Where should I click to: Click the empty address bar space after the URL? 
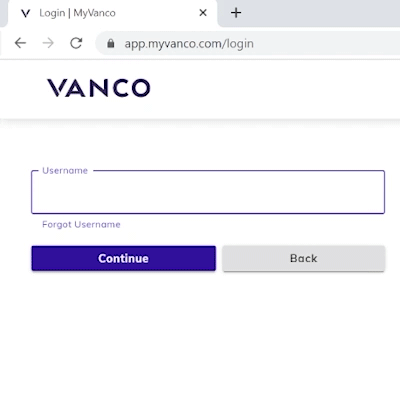pos(327,43)
